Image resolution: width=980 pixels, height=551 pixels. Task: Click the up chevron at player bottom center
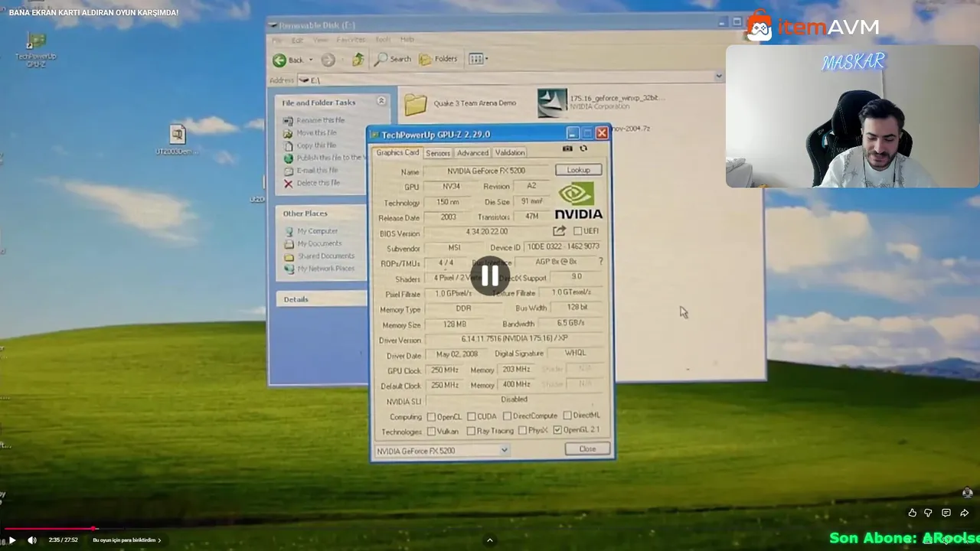(x=490, y=540)
